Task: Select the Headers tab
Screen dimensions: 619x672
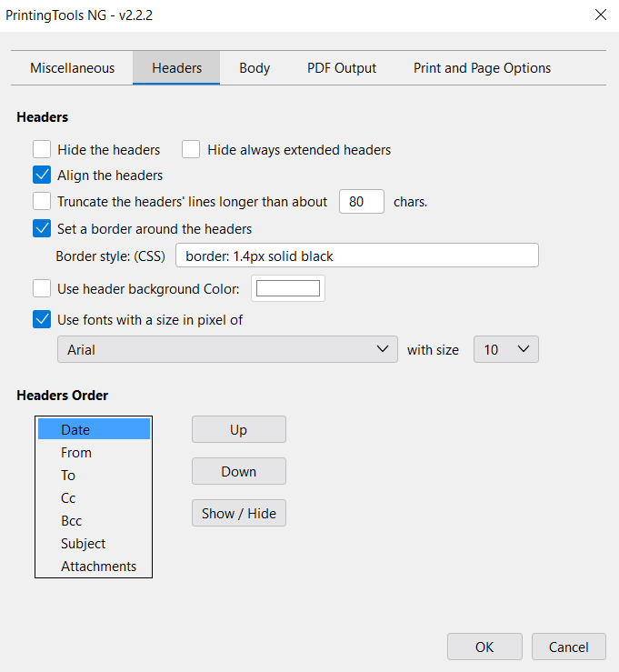Action: 176,68
